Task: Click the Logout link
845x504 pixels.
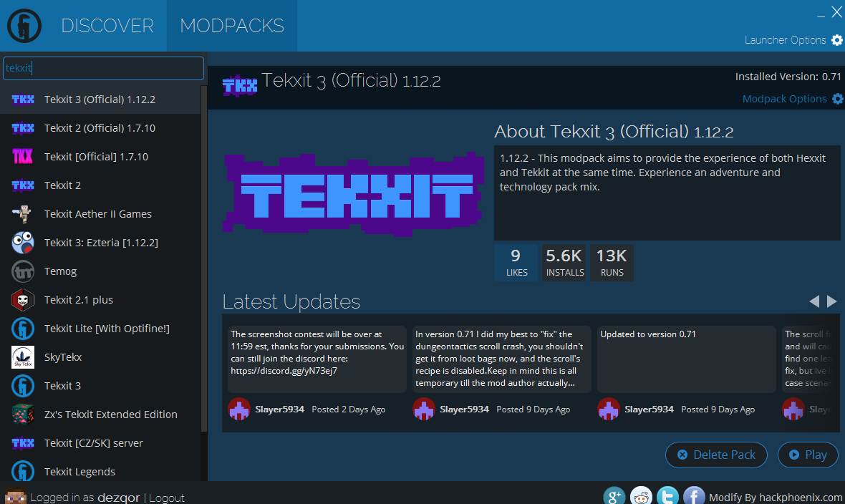Action: (167, 498)
